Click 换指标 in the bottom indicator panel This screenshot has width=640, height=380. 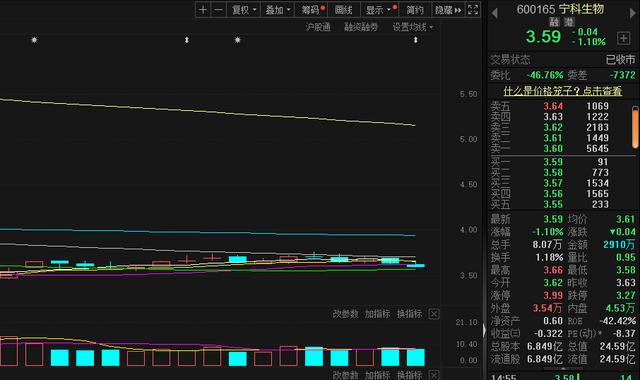(x=409, y=375)
